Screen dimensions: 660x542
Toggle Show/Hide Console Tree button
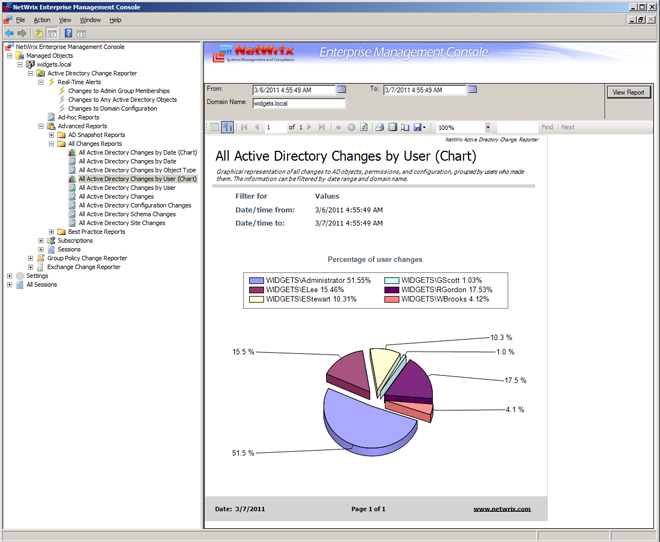click(x=52, y=33)
